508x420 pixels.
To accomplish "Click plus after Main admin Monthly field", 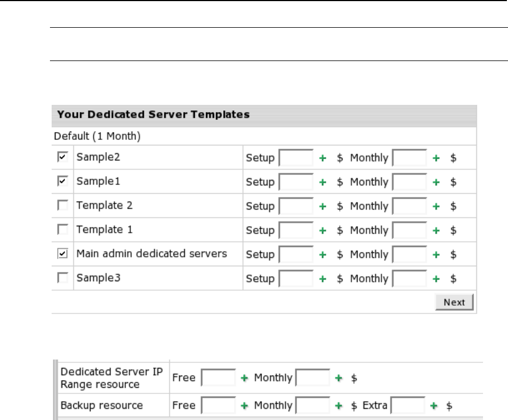I will [436, 255].
